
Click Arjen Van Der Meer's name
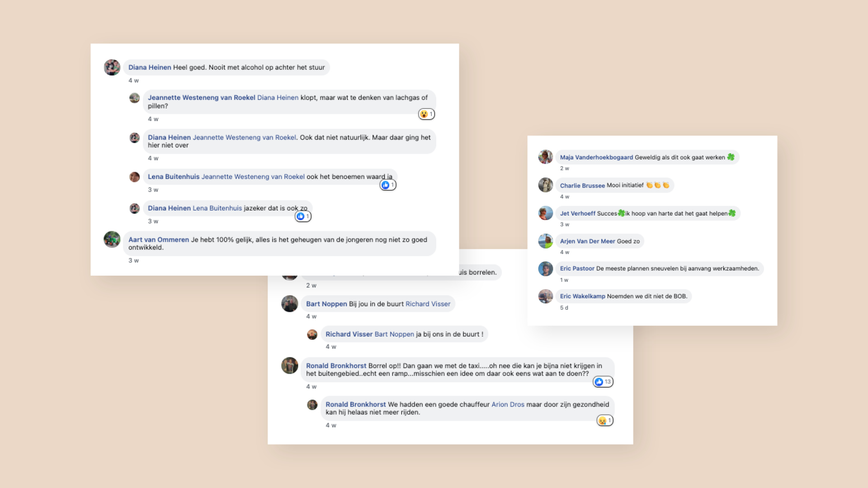(x=587, y=241)
